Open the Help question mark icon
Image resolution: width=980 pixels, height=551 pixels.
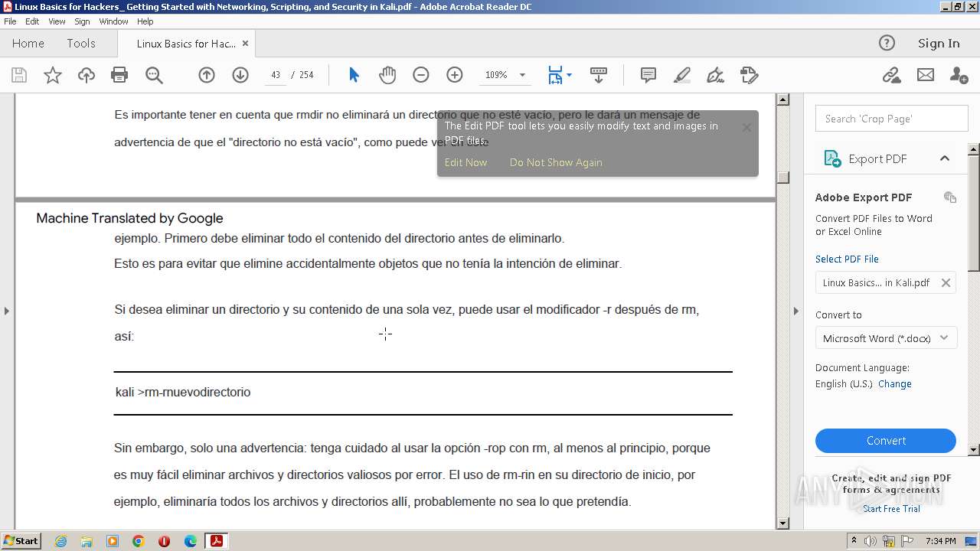point(887,43)
